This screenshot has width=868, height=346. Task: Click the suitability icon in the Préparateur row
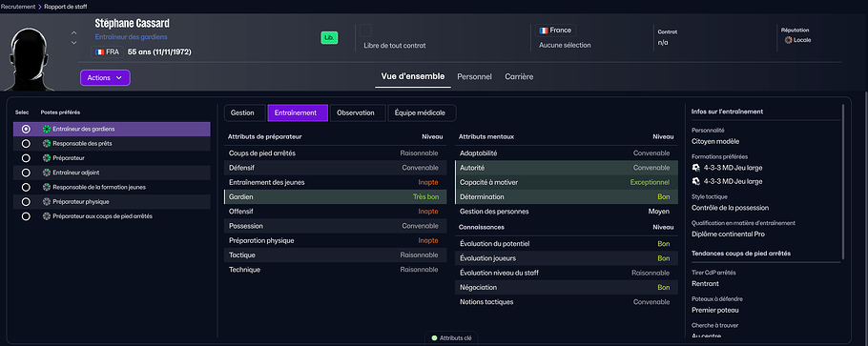[x=47, y=158]
